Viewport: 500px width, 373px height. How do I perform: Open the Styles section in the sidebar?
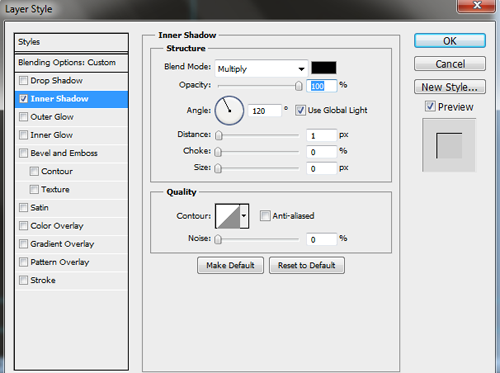(x=71, y=42)
